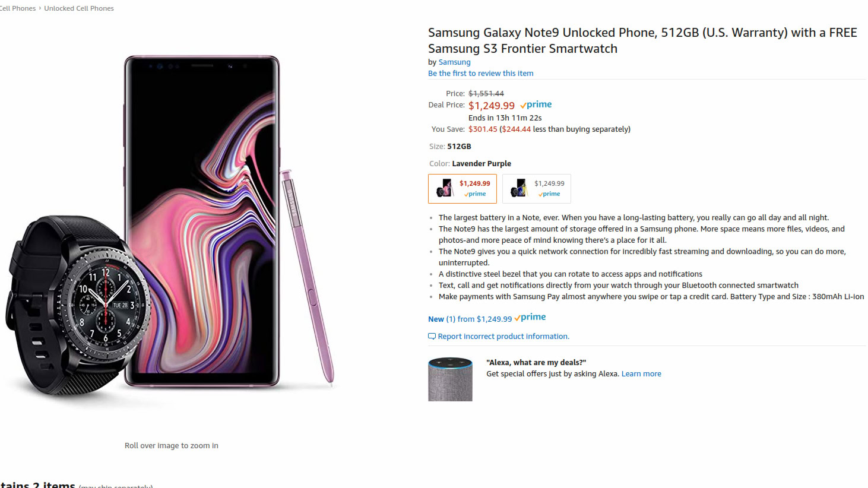This screenshot has width=868, height=488.
Task: Open the Unlocked Cell Phones breadcrumb
Action: point(79,8)
